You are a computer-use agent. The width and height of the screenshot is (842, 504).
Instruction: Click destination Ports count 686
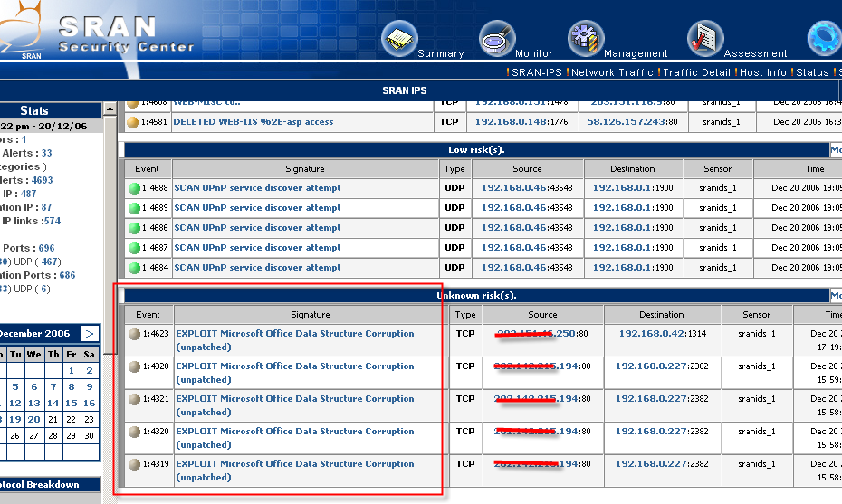pyautogui.click(x=67, y=275)
